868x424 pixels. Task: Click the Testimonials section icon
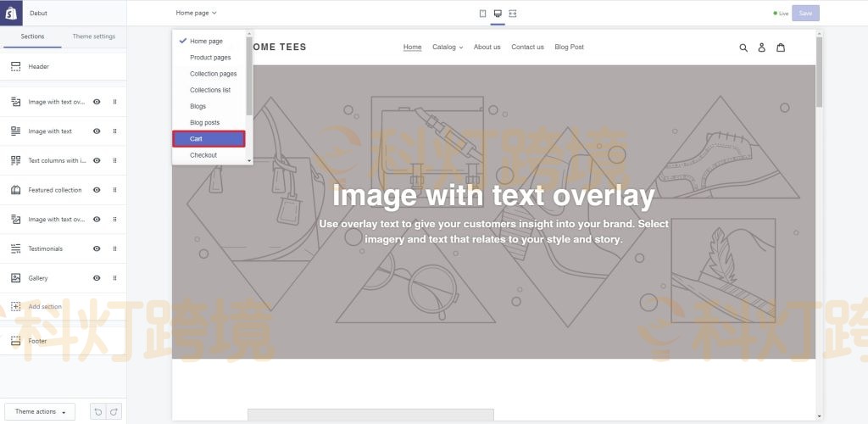coord(15,248)
